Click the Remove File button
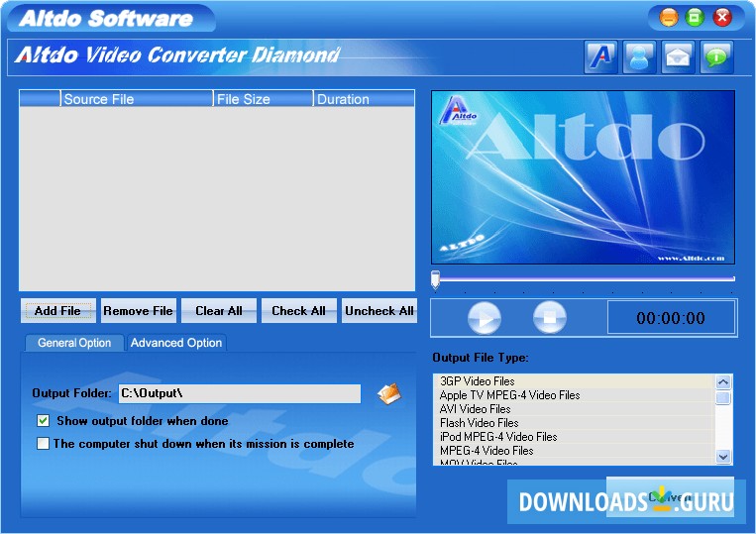The image size is (756, 534). 138,311
